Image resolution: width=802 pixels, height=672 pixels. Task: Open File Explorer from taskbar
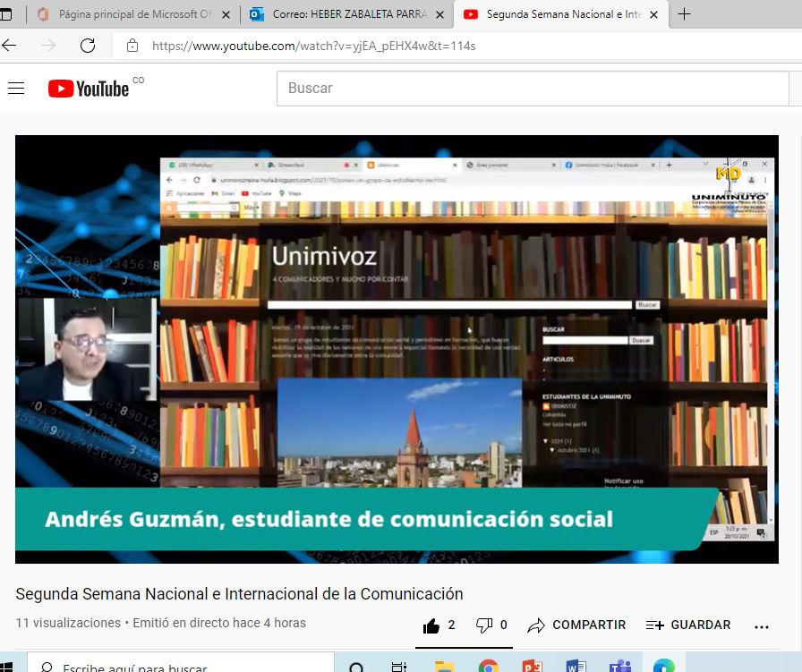tap(444, 667)
